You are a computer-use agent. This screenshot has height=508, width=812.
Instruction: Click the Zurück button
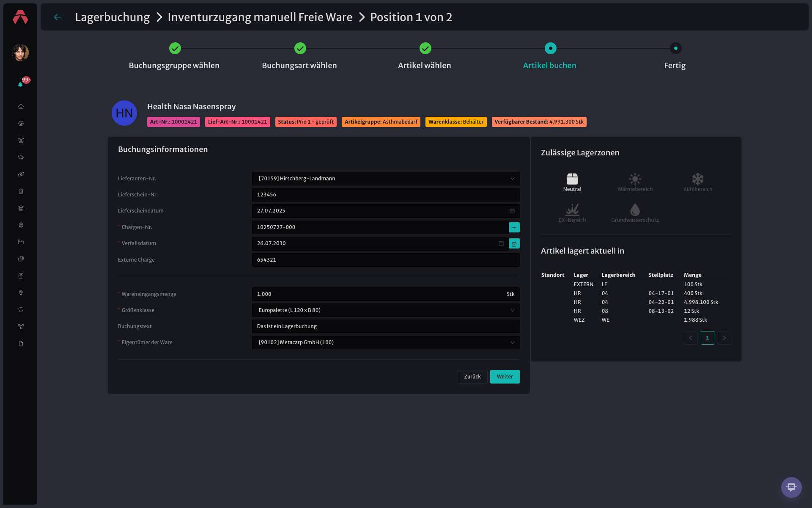(x=472, y=377)
